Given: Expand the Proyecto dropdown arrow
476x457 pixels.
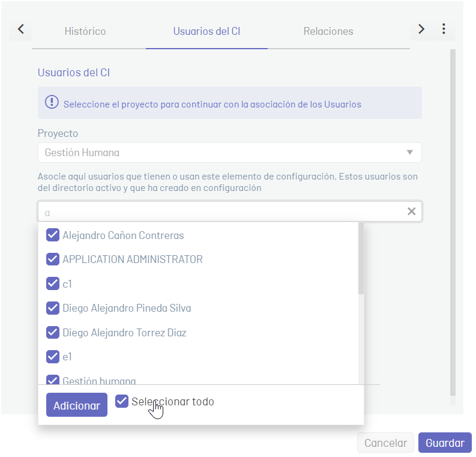Looking at the screenshot, I should tap(410, 153).
